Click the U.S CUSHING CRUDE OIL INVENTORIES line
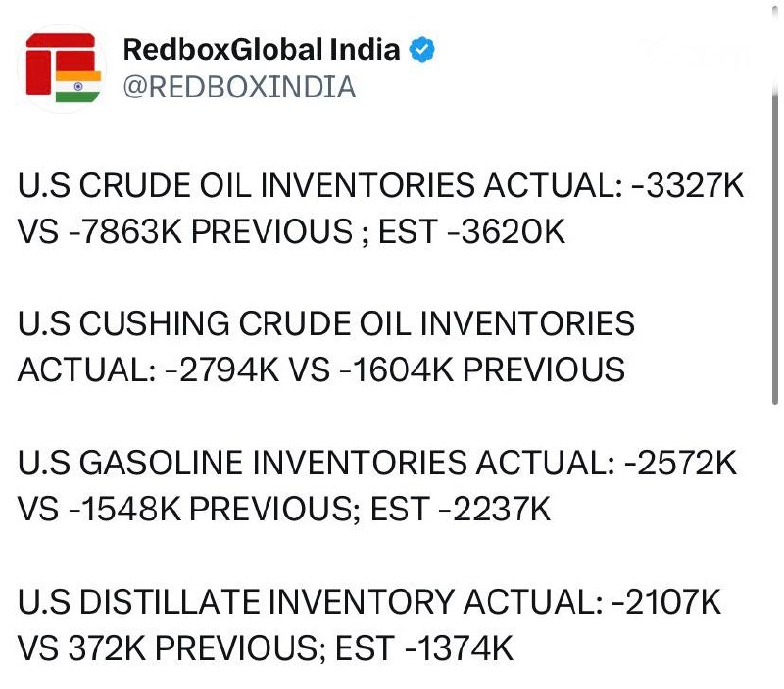Image resolution: width=784 pixels, height=689 pixels. 326,323
